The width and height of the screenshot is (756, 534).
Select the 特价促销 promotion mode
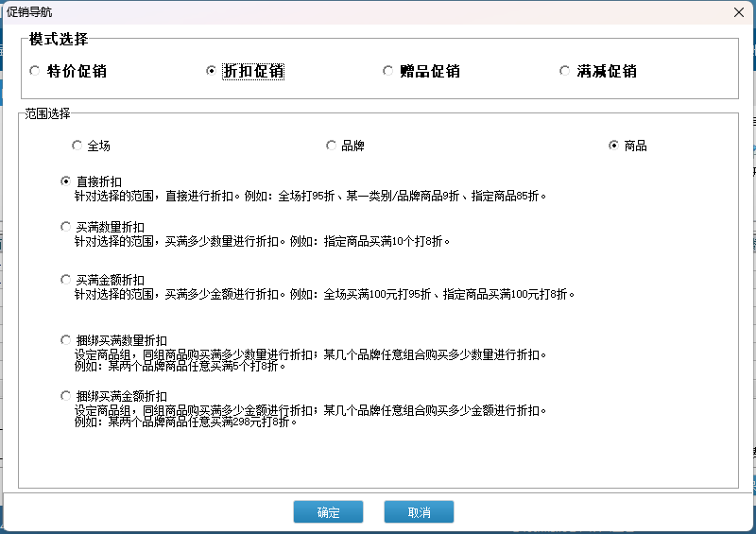point(36,71)
